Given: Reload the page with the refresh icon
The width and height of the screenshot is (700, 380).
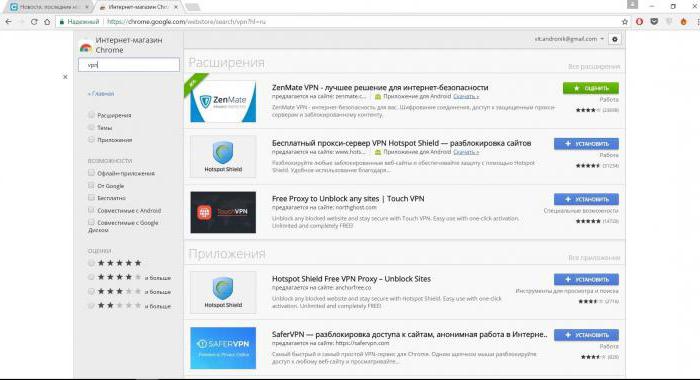Looking at the screenshot, I should pos(34,21).
